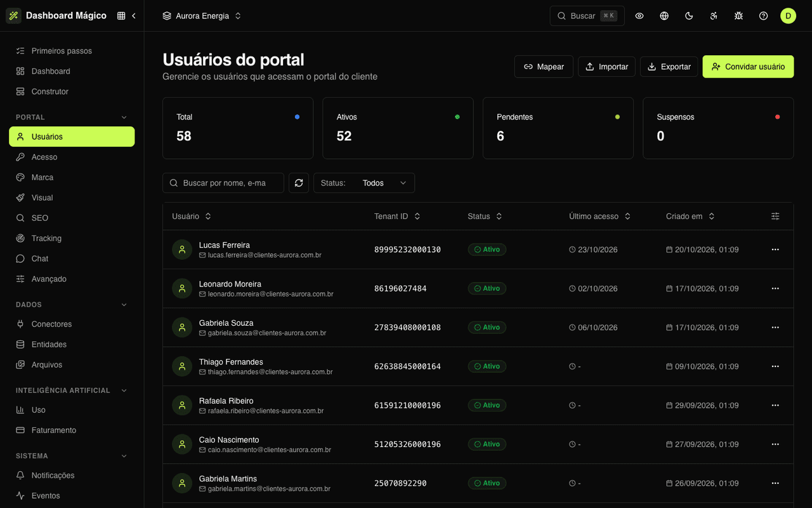
Task: Open the row actions menu for Caio Nascimento
Action: click(x=775, y=444)
